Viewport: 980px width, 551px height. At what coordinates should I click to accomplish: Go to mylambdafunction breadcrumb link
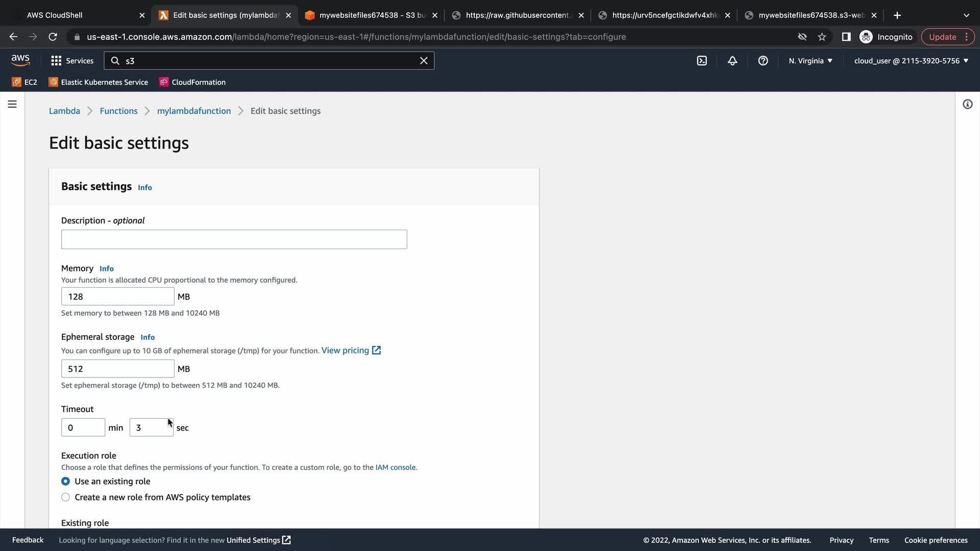tap(194, 111)
